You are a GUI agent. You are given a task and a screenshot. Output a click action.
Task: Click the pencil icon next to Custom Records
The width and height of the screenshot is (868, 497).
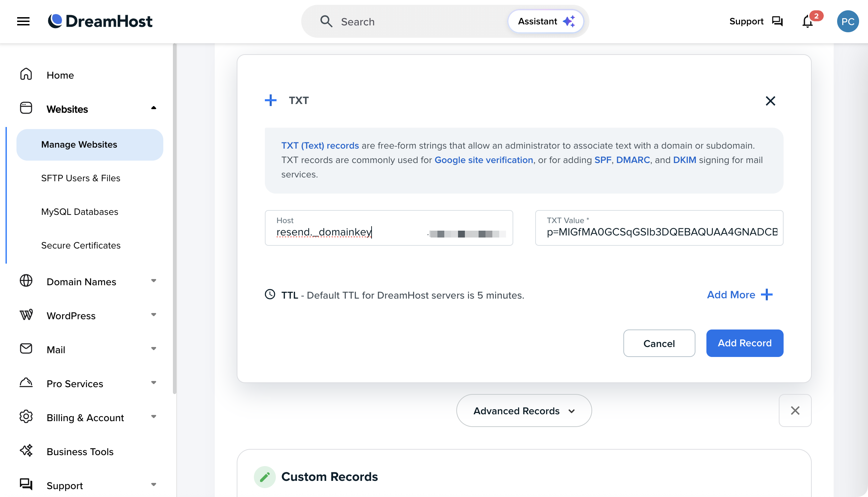pos(265,477)
